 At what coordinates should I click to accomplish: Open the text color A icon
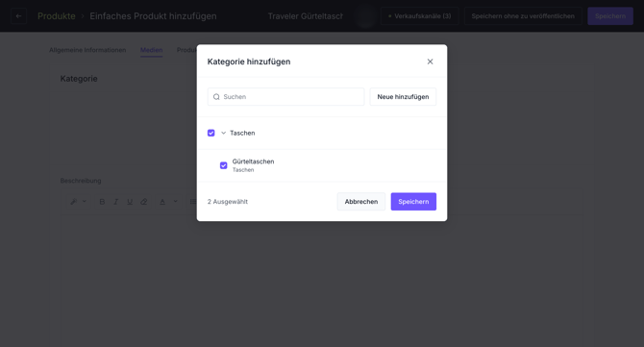pyautogui.click(x=162, y=202)
